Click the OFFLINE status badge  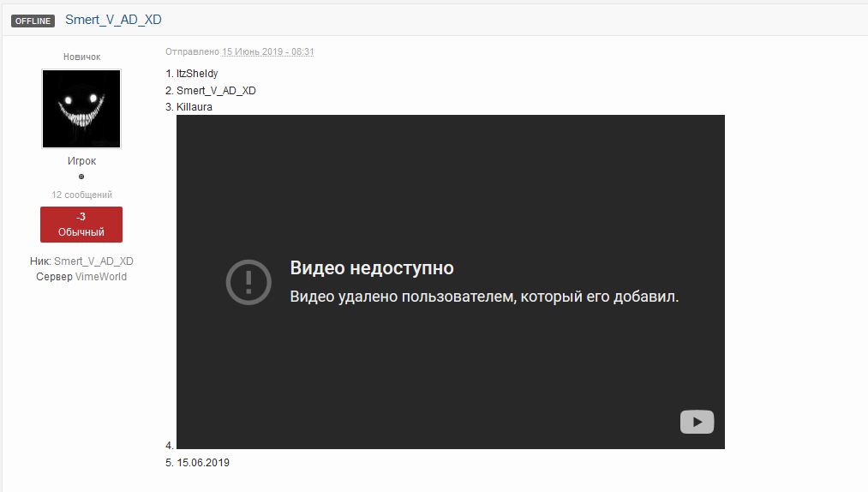[33, 21]
